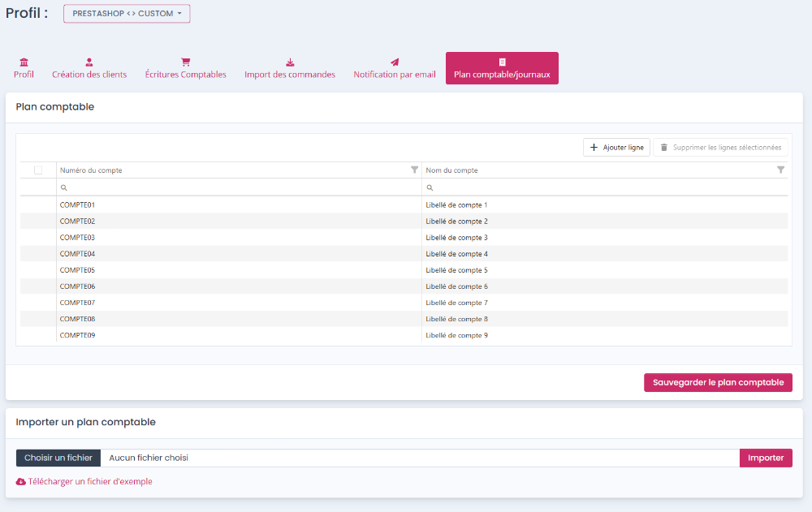The height and width of the screenshot is (512, 812).
Task: Click the Libellé de compte 8 cell
Action: coord(605,319)
